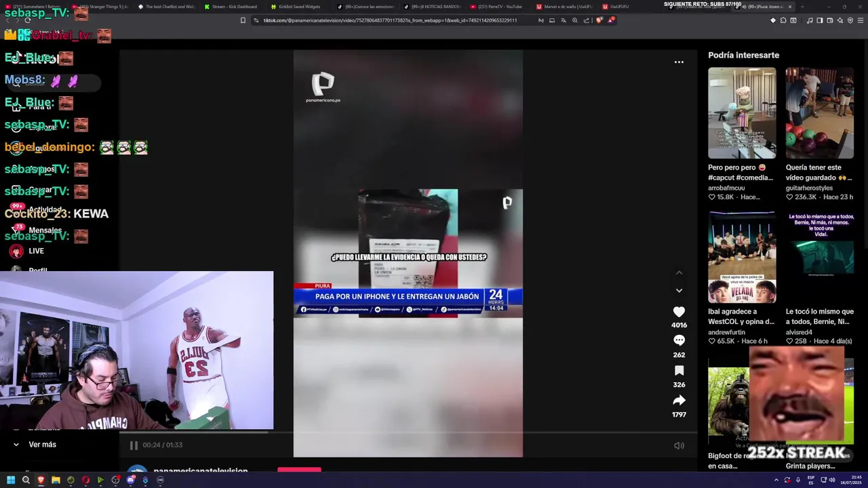Viewport: 868px width, 488px height.
Task: Open Brave browser from taskbar
Action: coord(41,480)
